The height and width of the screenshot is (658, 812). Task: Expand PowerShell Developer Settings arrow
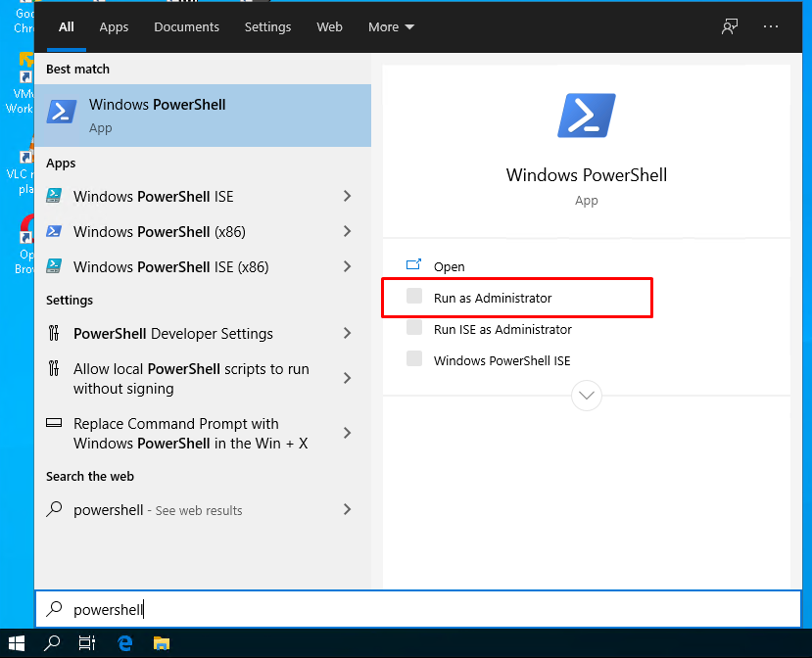click(x=348, y=333)
